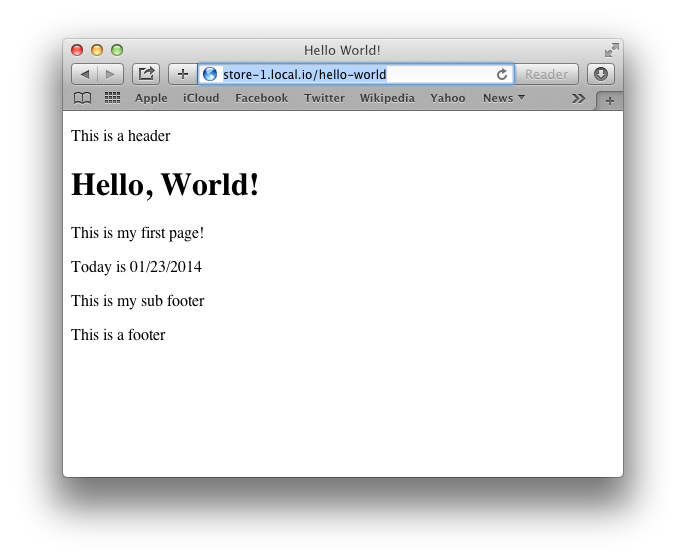Go forward with the Forward arrow button
This screenshot has width=690, height=552.
[x=110, y=74]
